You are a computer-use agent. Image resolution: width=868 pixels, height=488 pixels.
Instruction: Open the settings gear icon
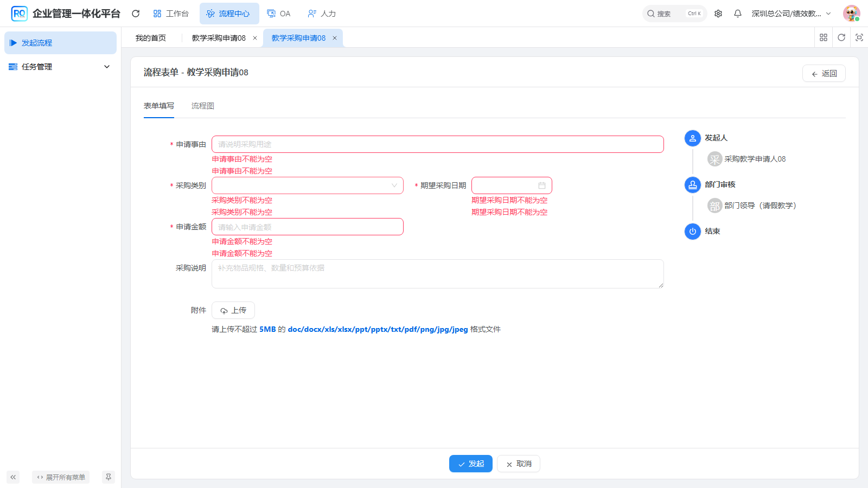718,14
